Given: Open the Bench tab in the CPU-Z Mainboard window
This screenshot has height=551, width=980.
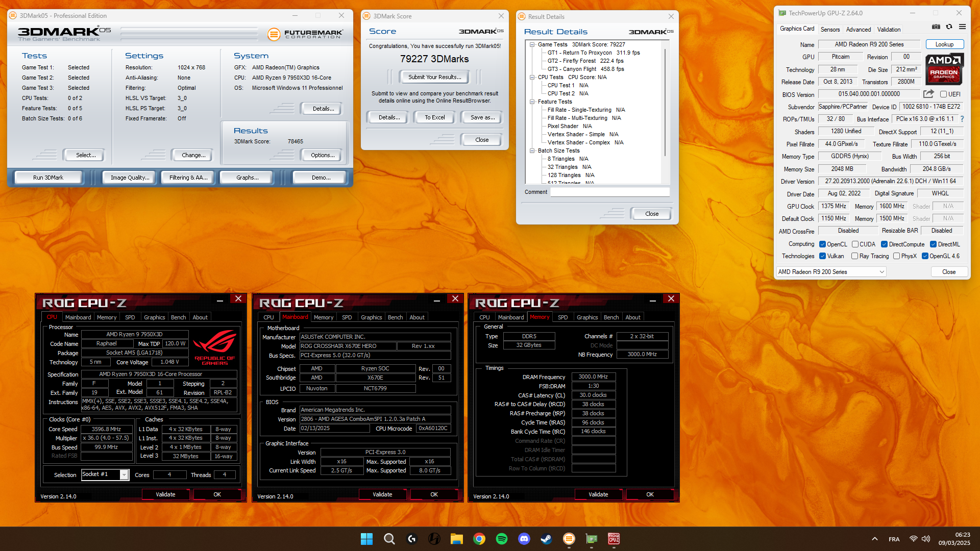Looking at the screenshot, I should click(395, 317).
